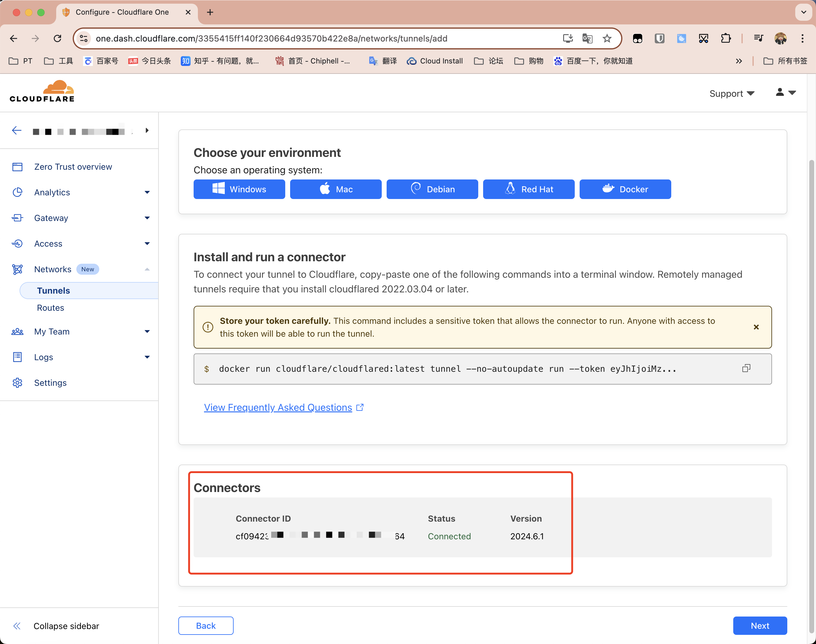816x644 pixels.
Task: Open Routes under Networks
Action: coord(51,308)
